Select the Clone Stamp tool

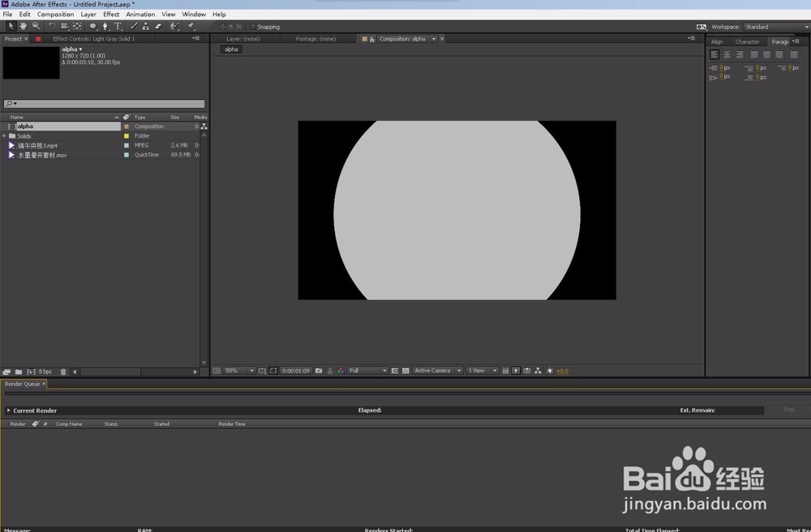point(146,26)
